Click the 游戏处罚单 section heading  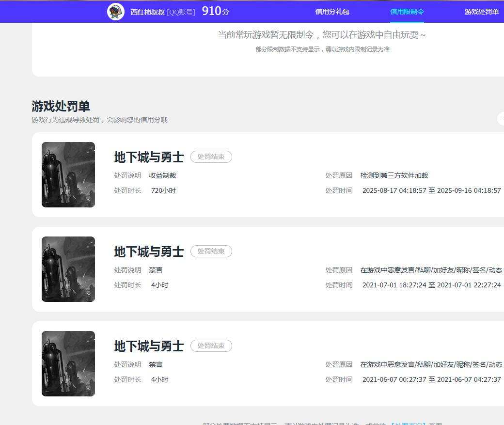[61, 106]
